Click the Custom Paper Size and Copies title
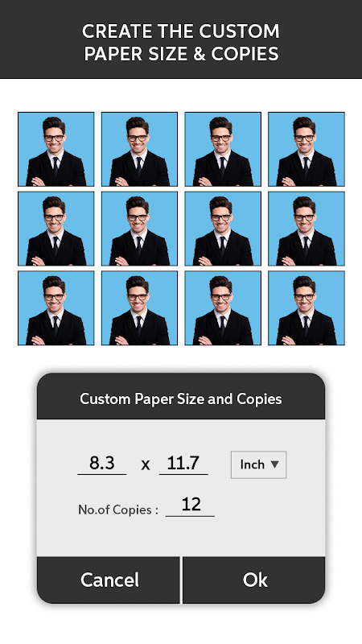 [x=180, y=398]
